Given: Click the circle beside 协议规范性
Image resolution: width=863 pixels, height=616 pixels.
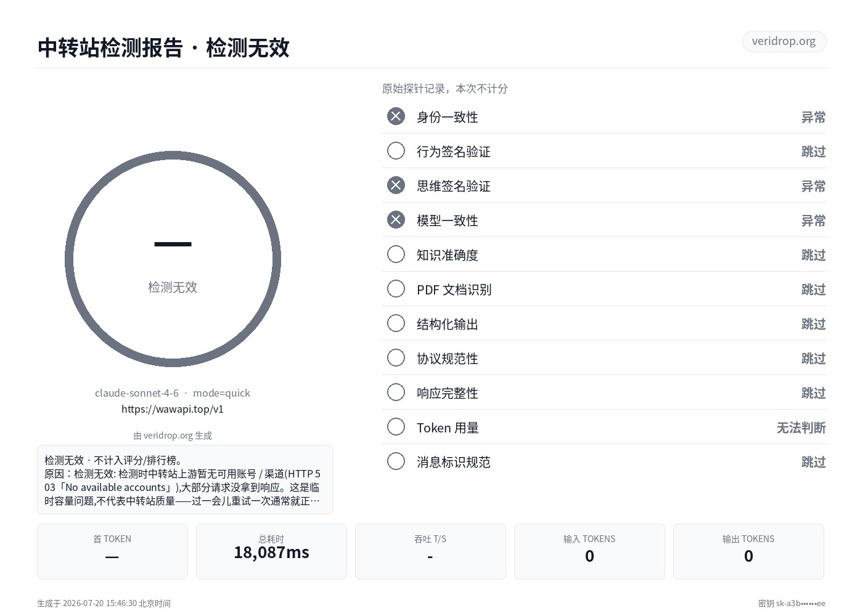Looking at the screenshot, I should (x=396, y=358).
